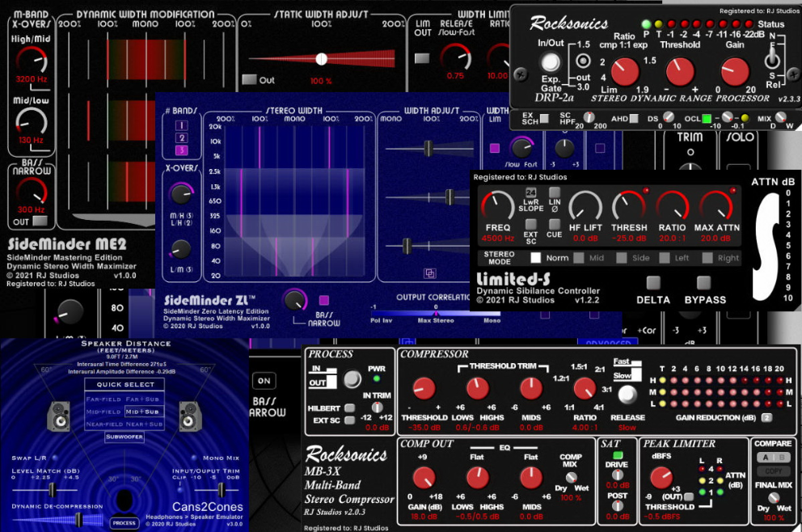Image resolution: width=802 pixels, height=532 pixels.
Task: Toggle the LIN phase button in Limited-S
Action: pos(555,192)
